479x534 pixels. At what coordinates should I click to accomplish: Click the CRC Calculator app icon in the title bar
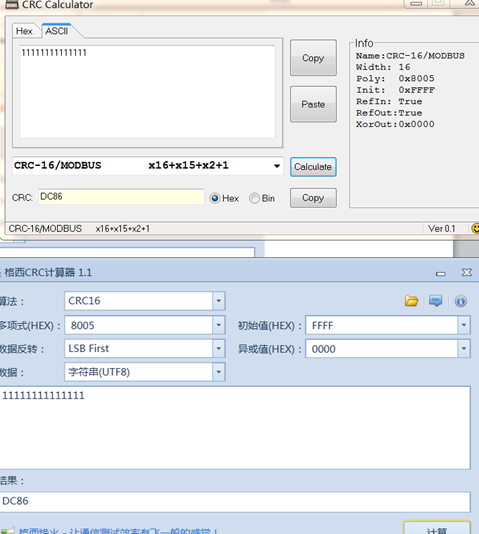(12, 4)
